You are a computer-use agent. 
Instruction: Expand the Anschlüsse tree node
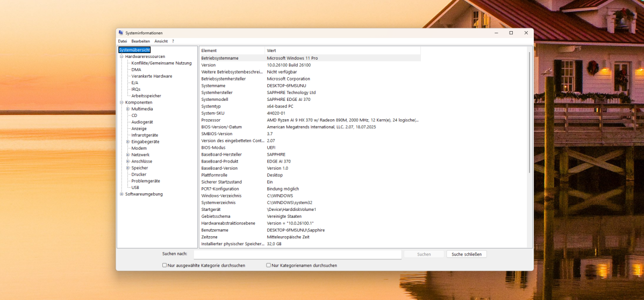pos(128,162)
